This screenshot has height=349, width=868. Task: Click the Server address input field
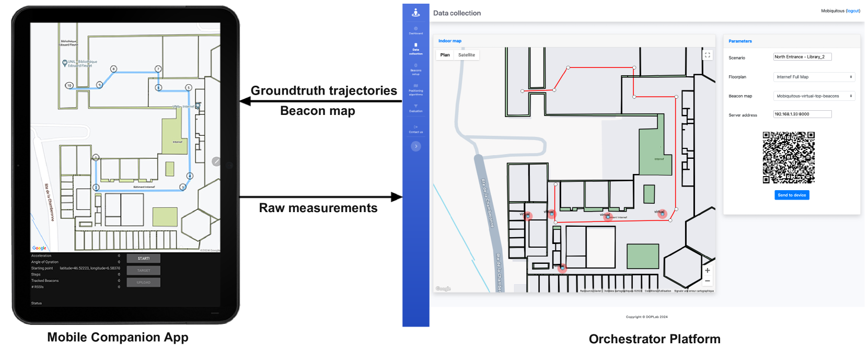(802, 114)
